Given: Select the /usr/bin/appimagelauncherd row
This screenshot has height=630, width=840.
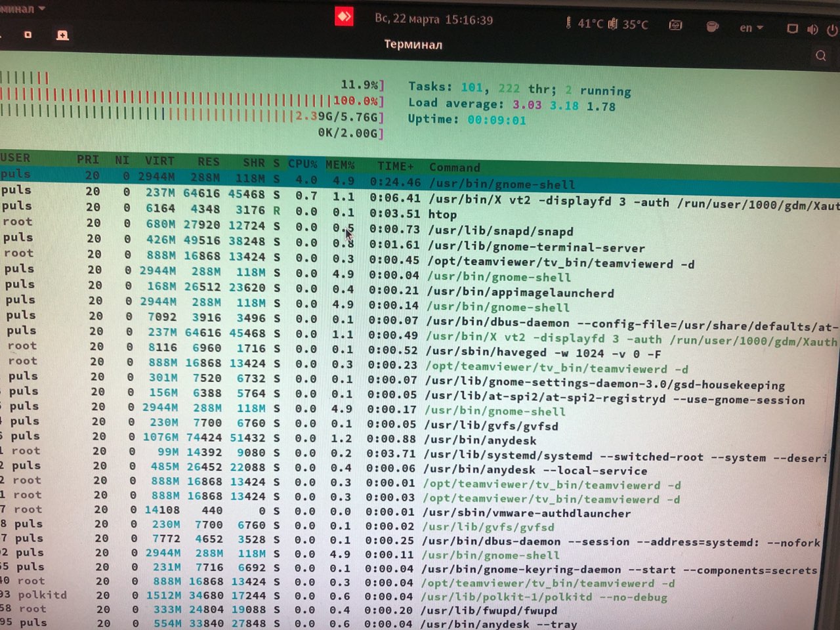Looking at the screenshot, I should pyautogui.click(x=420, y=289).
